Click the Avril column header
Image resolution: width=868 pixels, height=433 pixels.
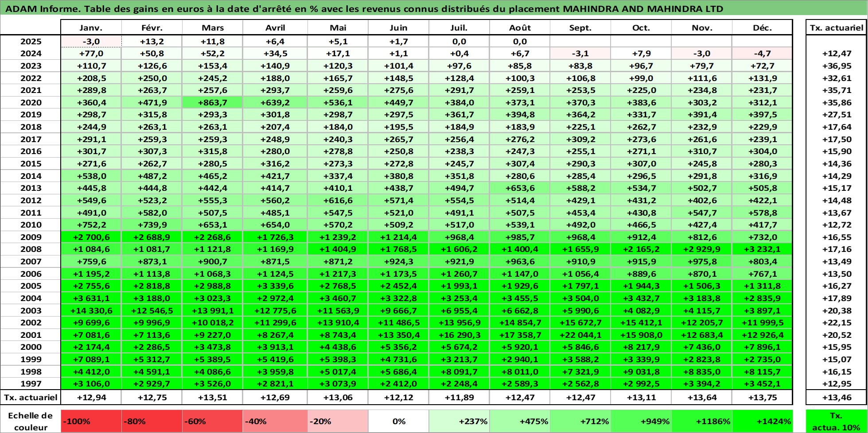pos(275,27)
